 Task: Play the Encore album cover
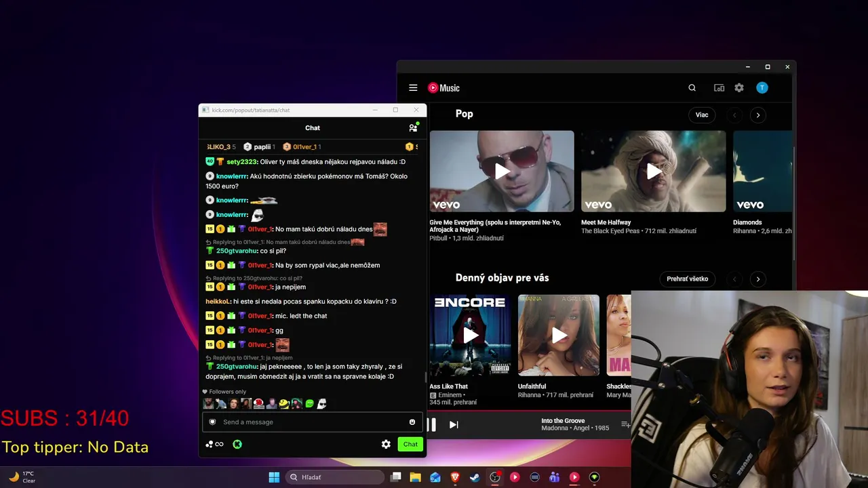click(470, 335)
